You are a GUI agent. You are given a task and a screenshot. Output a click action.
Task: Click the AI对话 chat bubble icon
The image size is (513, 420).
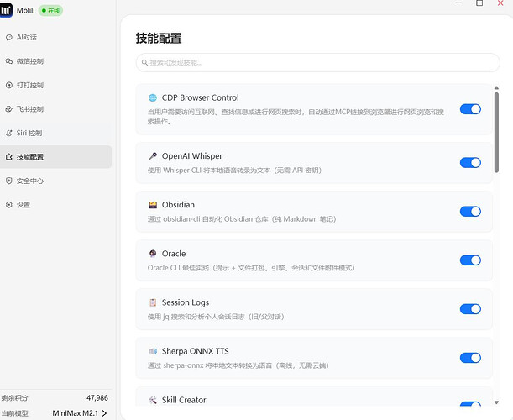9,37
